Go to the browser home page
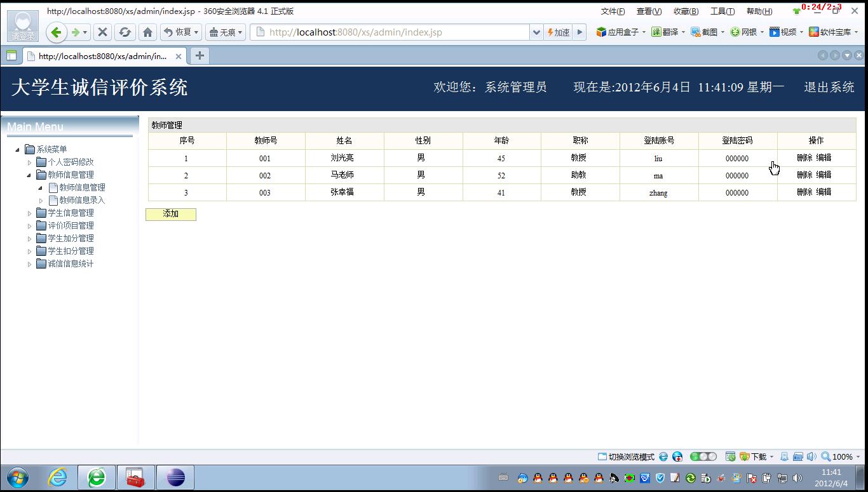This screenshot has height=492, width=868. pos(147,32)
